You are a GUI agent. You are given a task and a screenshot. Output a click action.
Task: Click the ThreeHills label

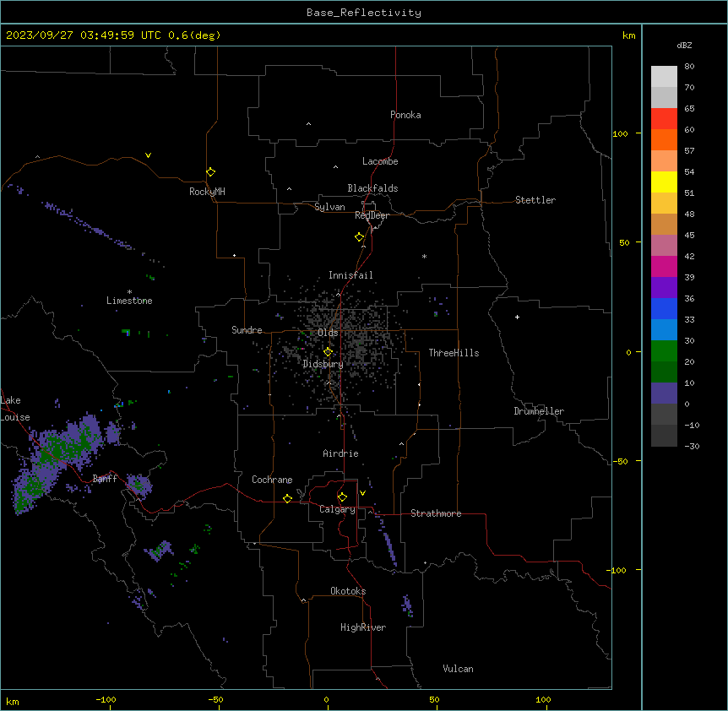coord(454,353)
